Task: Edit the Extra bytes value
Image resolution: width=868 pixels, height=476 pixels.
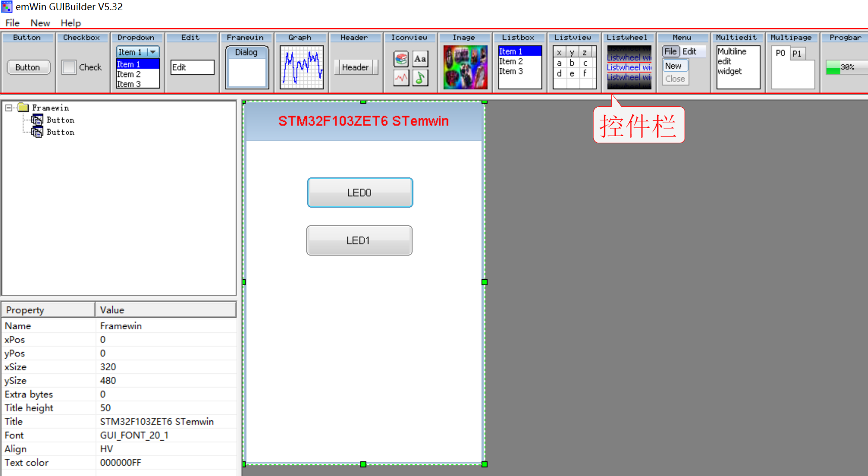Action: pos(166,395)
